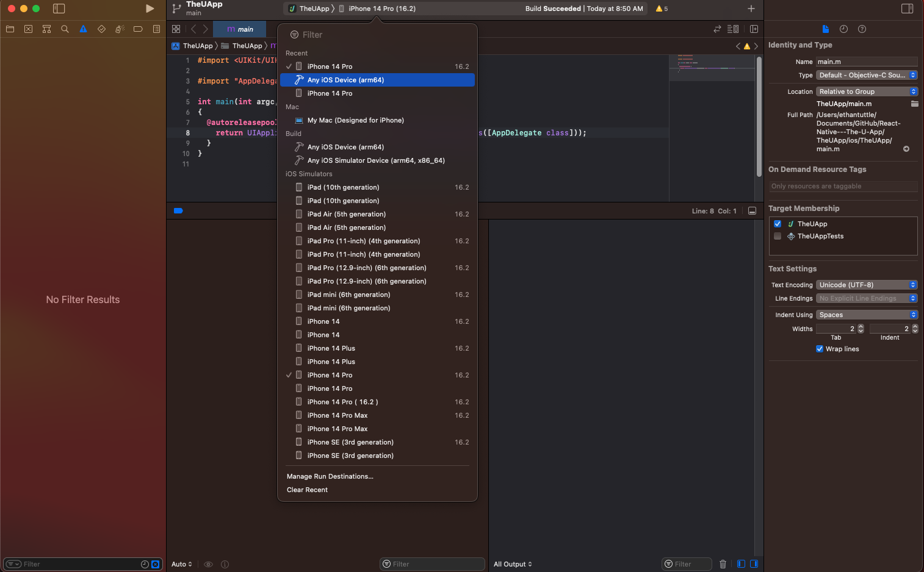Clear the console with trash icon
This screenshot has height=572, width=924.
(723, 564)
